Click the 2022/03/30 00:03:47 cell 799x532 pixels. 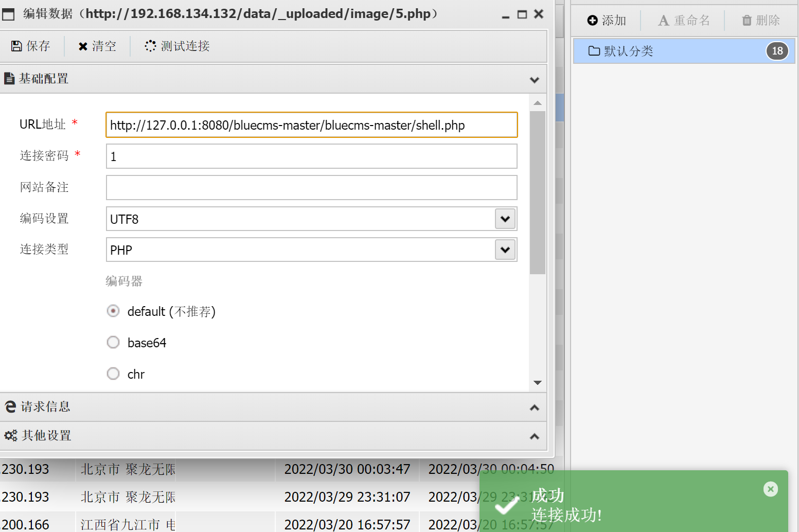point(347,469)
